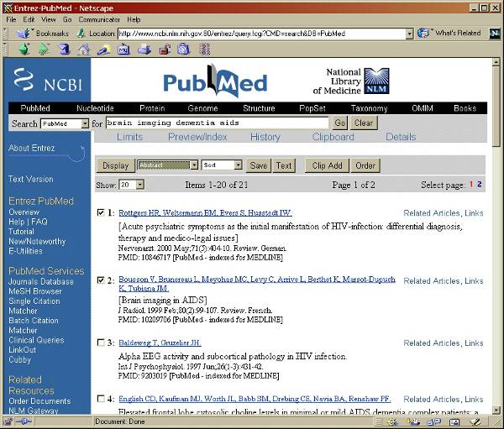Image resolution: width=504 pixels, height=429 pixels.
Task: Click the Reload page icon
Action: point(64,50)
